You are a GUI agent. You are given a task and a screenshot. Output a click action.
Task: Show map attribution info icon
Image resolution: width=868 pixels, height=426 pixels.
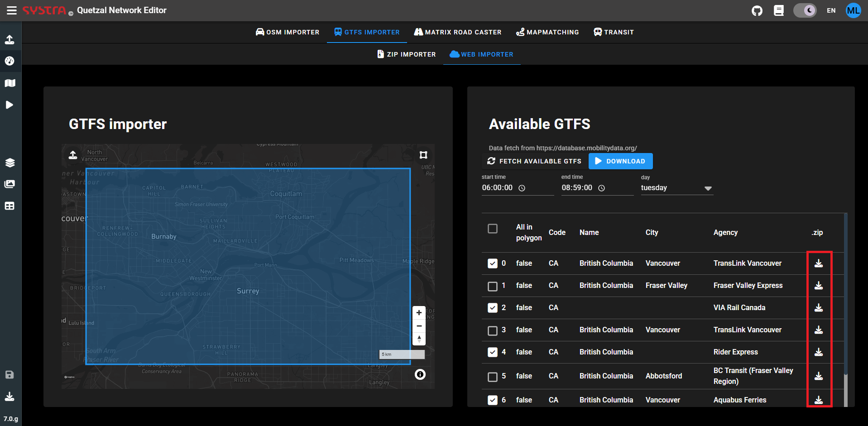[x=420, y=374]
